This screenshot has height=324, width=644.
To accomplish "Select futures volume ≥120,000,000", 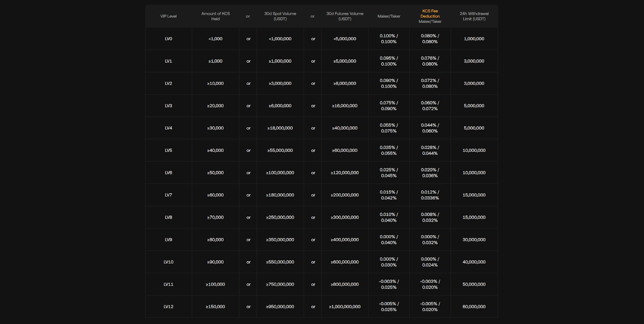I will pyautogui.click(x=345, y=173).
